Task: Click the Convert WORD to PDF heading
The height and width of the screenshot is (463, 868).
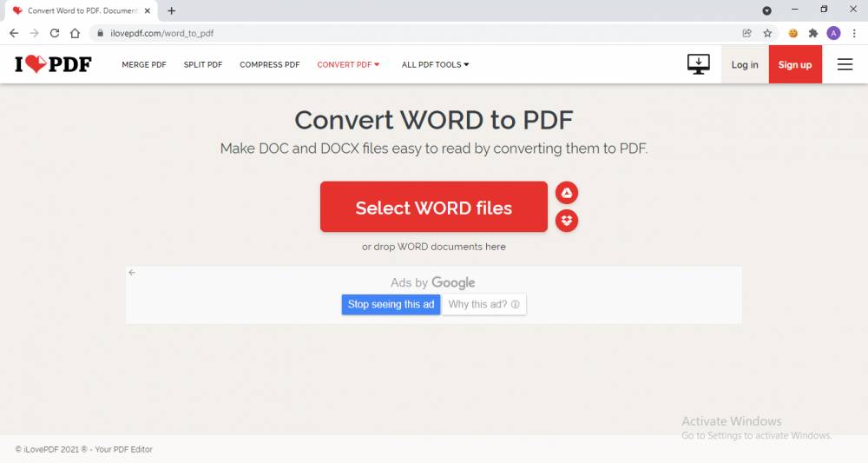Action: pos(433,120)
